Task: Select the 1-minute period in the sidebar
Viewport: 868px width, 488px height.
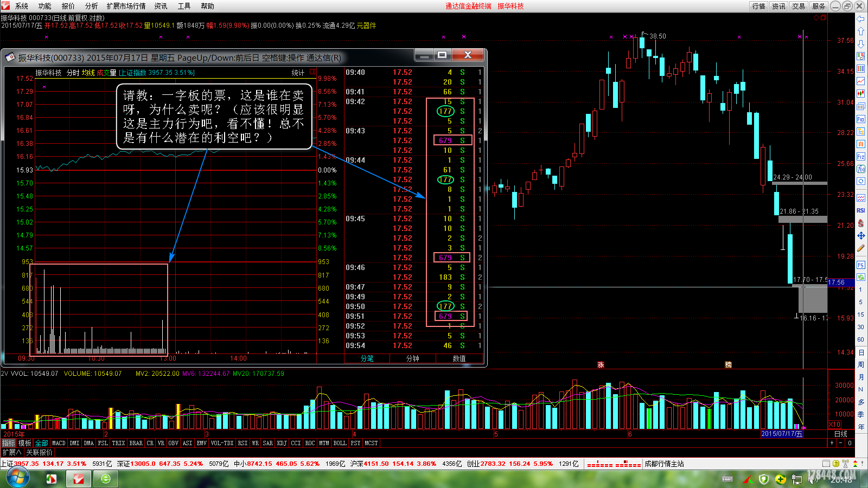Action: [x=860, y=290]
